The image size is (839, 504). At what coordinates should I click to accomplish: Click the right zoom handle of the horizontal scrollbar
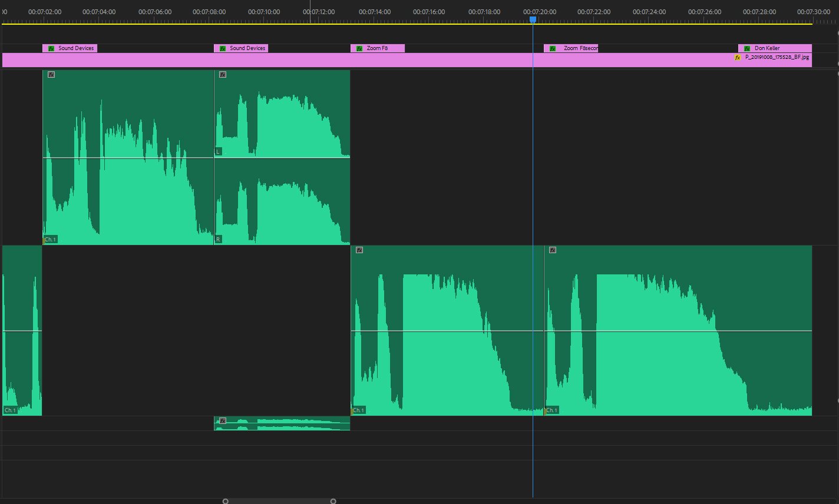(x=333, y=501)
